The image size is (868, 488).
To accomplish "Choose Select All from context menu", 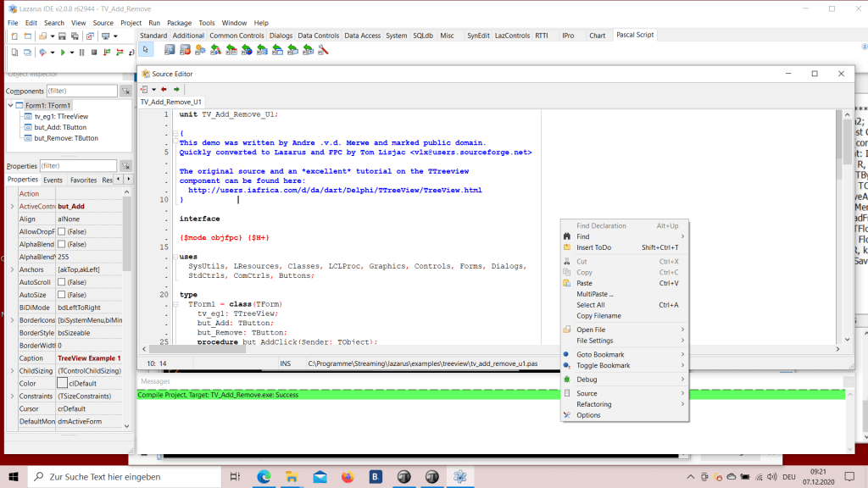I will tap(591, 305).
